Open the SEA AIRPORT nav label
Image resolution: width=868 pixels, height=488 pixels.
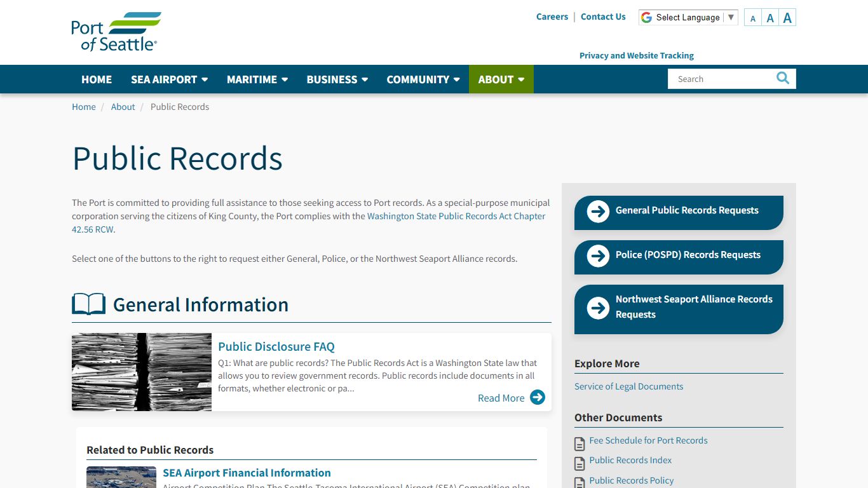point(164,79)
